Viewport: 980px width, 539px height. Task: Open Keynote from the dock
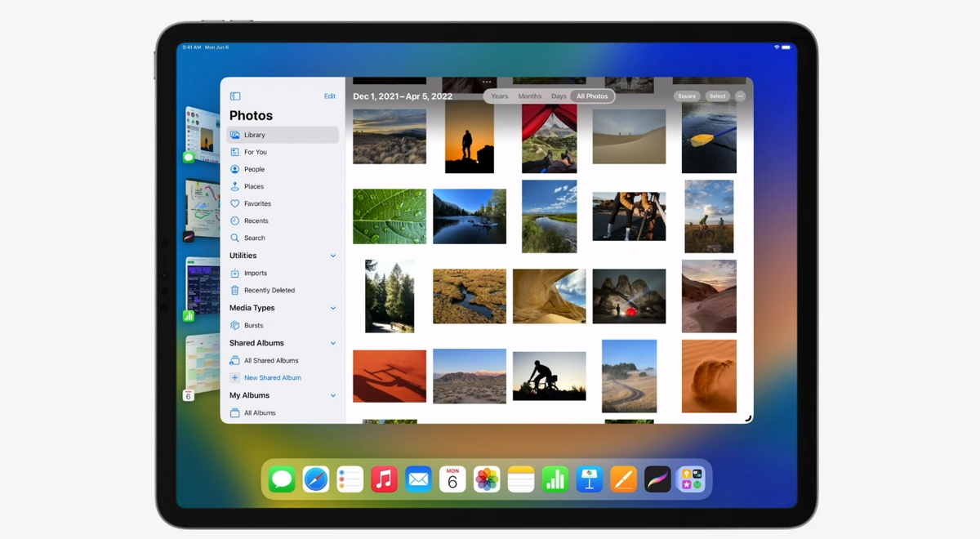pyautogui.click(x=590, y=479)
